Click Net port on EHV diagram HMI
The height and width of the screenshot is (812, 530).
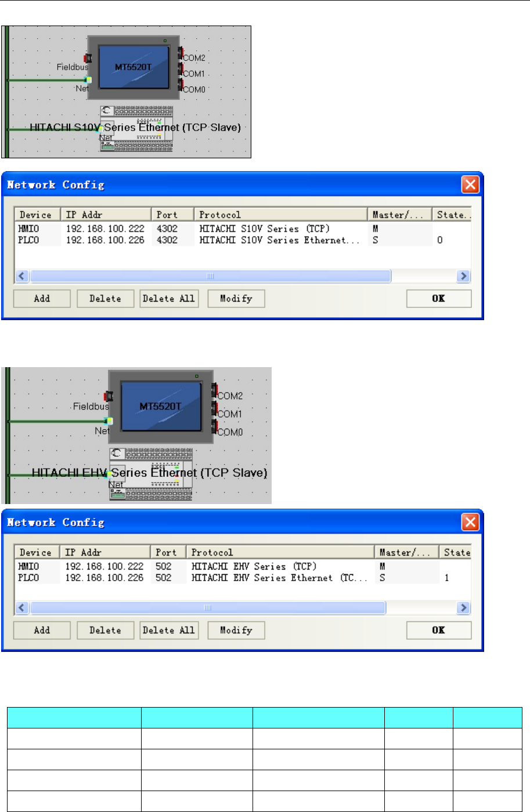pos(109,421)
